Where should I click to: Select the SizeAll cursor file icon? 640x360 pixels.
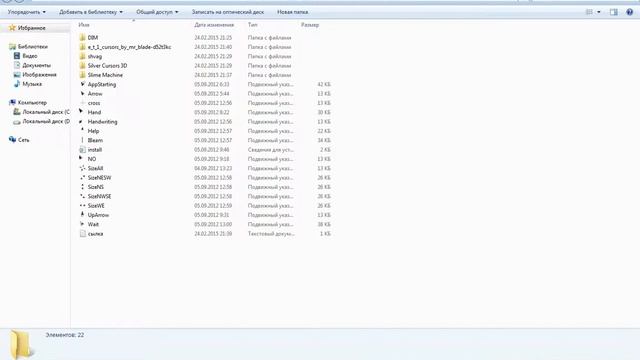pos(82,168)
